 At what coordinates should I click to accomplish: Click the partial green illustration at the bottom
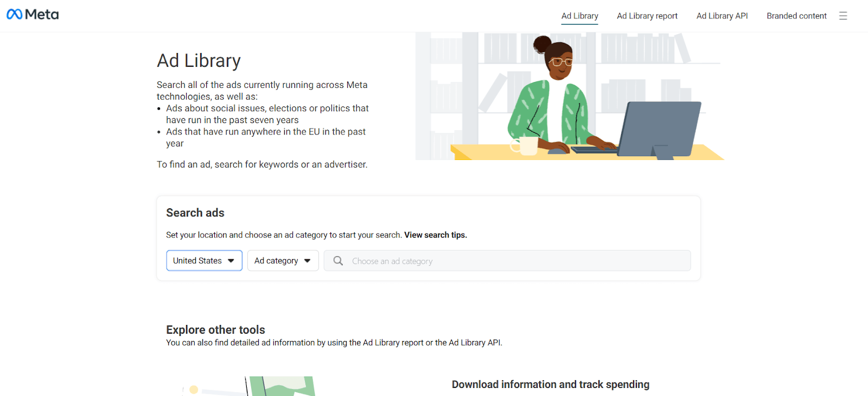pos(282,386)
